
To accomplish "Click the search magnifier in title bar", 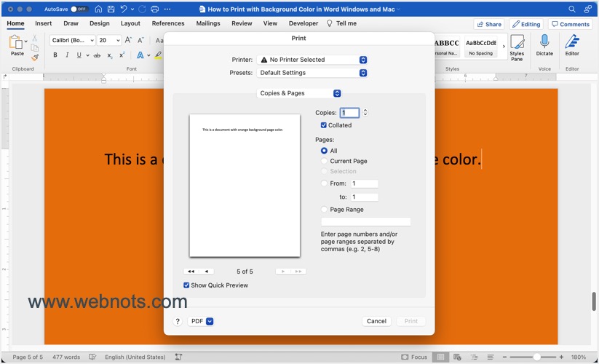I will (x=572, y=9).
